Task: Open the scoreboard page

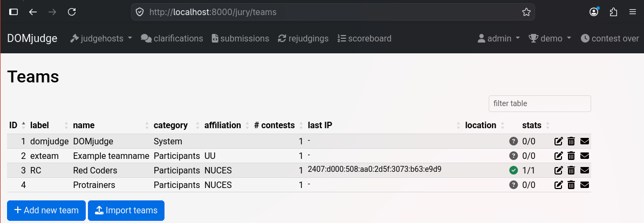Action: [x=364, y=39]
